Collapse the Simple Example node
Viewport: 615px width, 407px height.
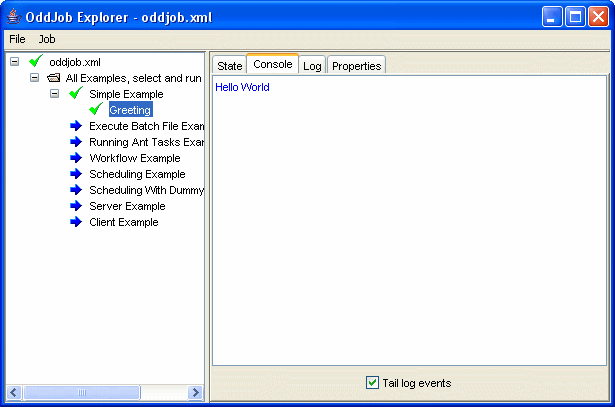click(55, 94)
